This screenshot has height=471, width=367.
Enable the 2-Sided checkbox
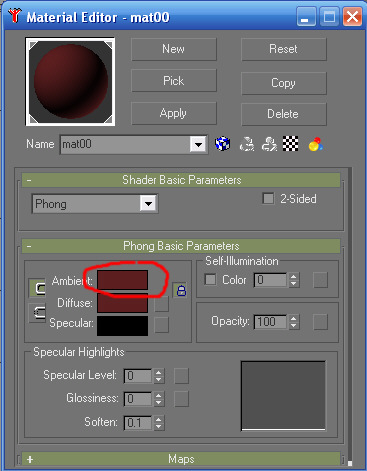(x=268, y=198)
